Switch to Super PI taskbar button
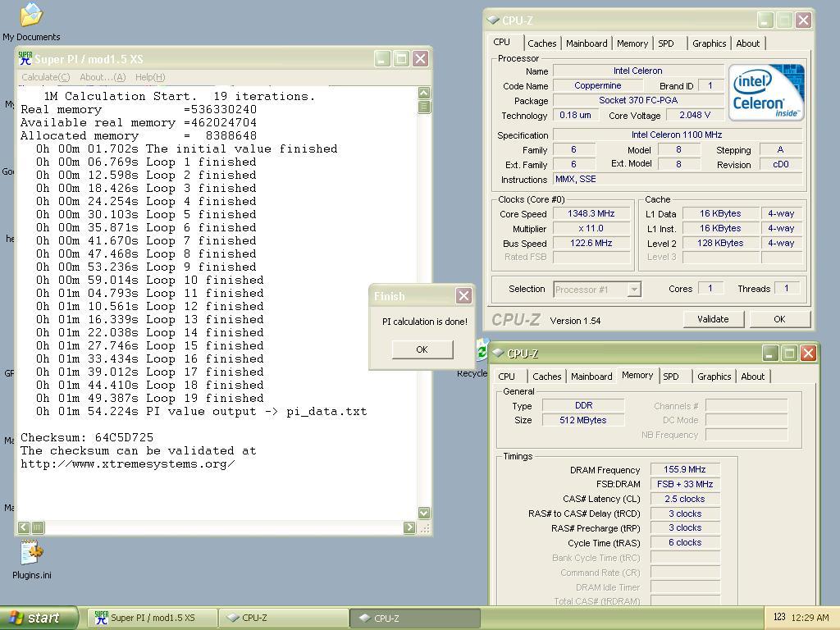 click(152, 618)
